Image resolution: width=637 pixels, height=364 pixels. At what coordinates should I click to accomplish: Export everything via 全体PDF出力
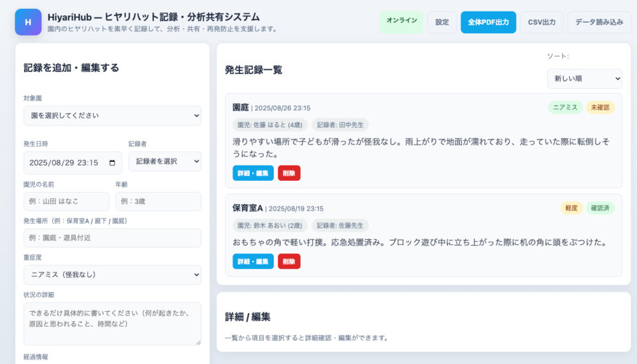coord(488,22)
